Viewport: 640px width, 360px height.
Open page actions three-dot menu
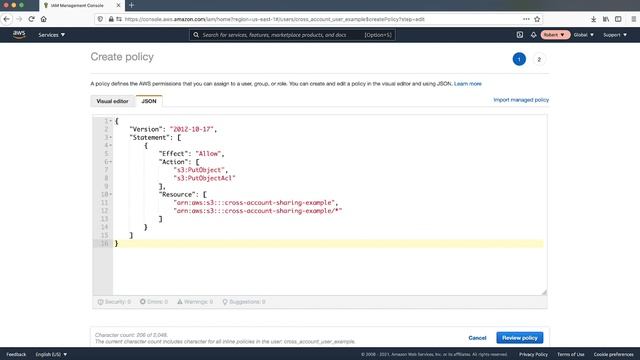[526, 19]
